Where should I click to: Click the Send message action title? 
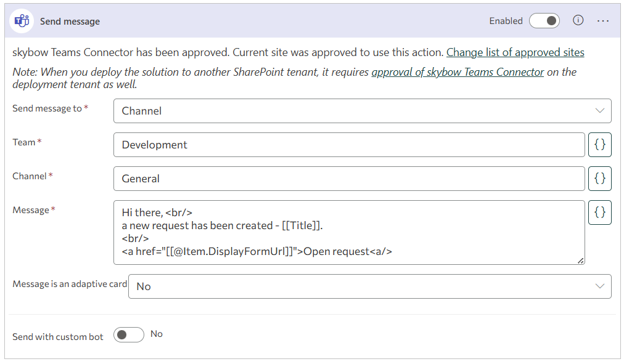70,21
